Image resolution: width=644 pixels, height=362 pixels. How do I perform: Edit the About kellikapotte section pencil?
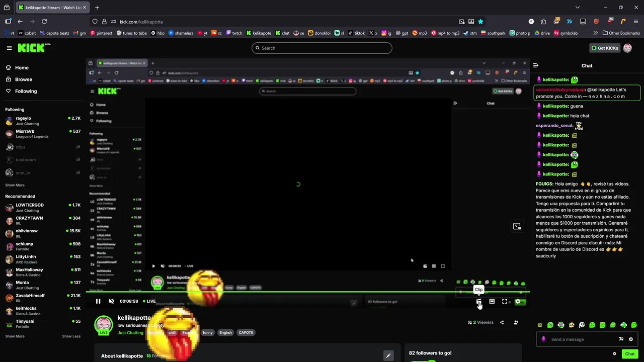[388, 355]
